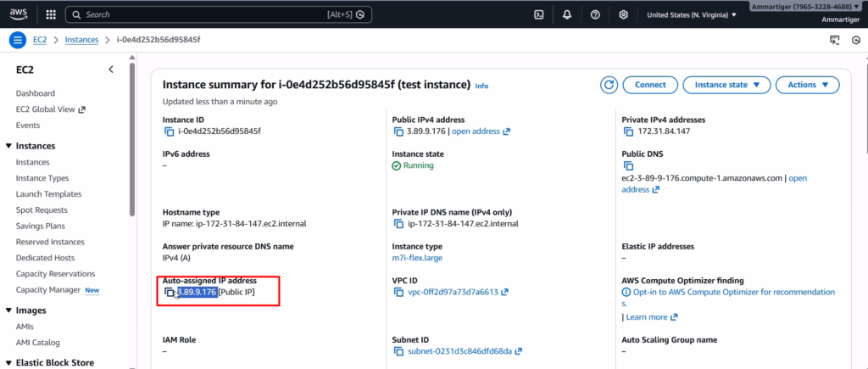Open the settings gear icon

[623, 14]
